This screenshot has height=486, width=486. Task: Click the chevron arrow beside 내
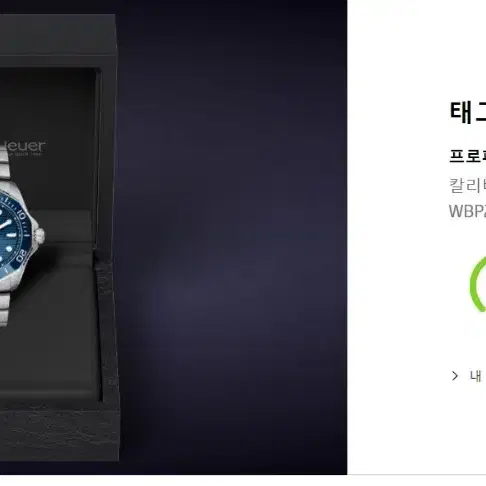pos(455,376)
